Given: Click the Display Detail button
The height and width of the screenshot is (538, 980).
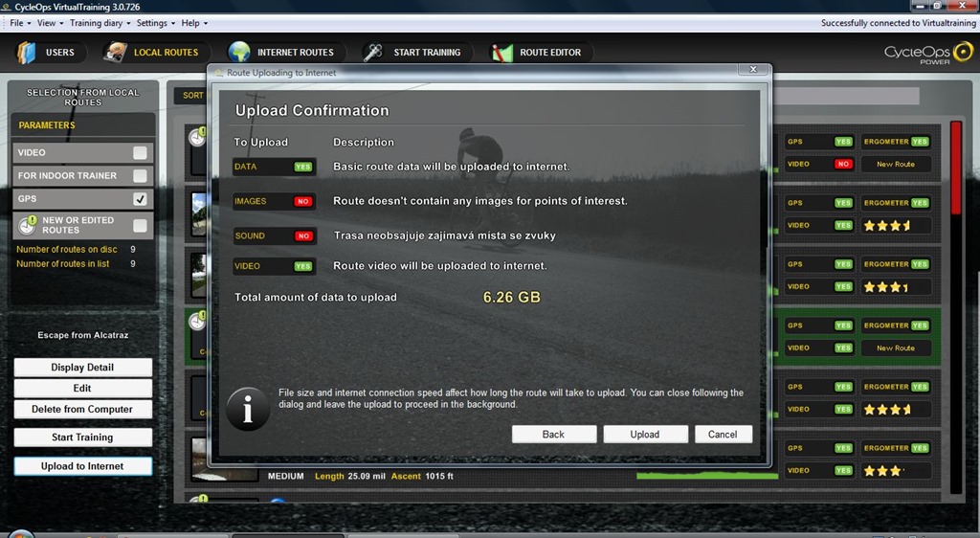Looking at the screenshot, I should (82, 368).
